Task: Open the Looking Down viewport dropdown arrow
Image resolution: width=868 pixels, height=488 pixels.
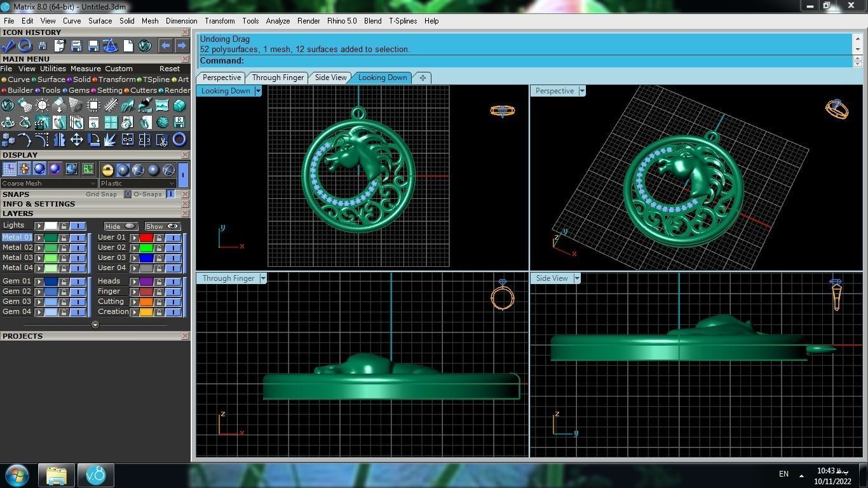Action: click(258, 91)
